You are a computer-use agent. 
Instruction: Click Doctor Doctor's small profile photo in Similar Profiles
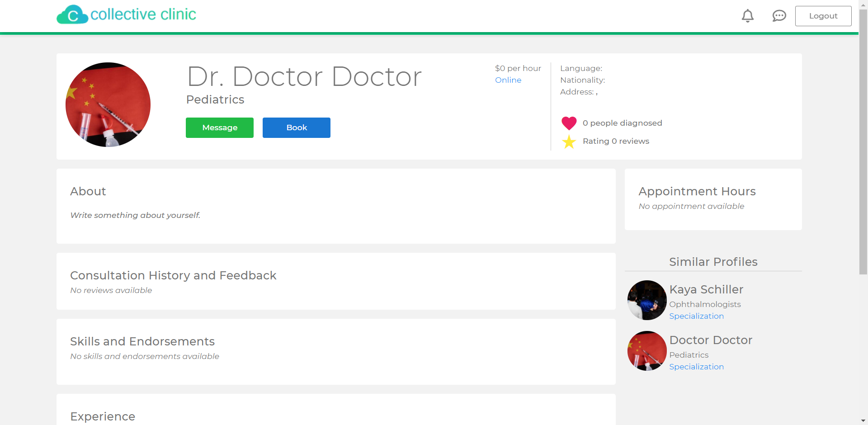pyautogui.click(x=647, y=351)
